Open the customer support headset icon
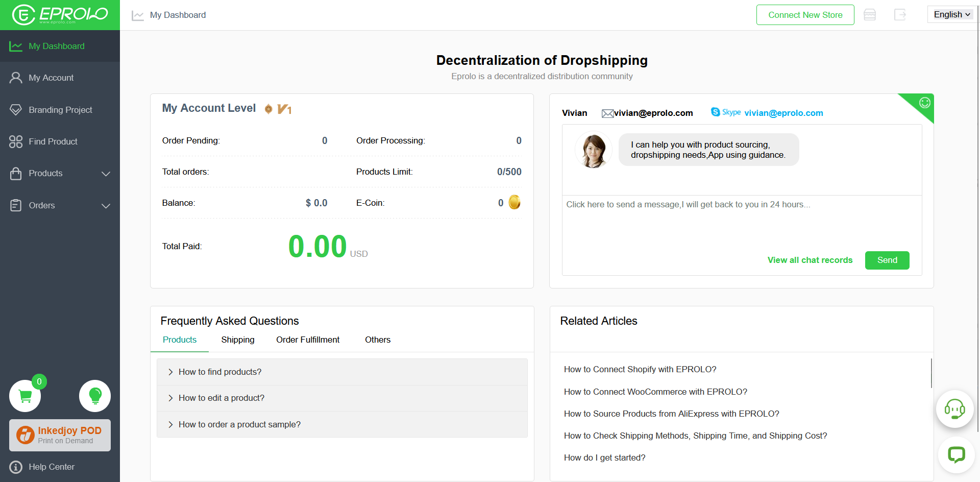The image size is (980, 482). tap(954, 408)
